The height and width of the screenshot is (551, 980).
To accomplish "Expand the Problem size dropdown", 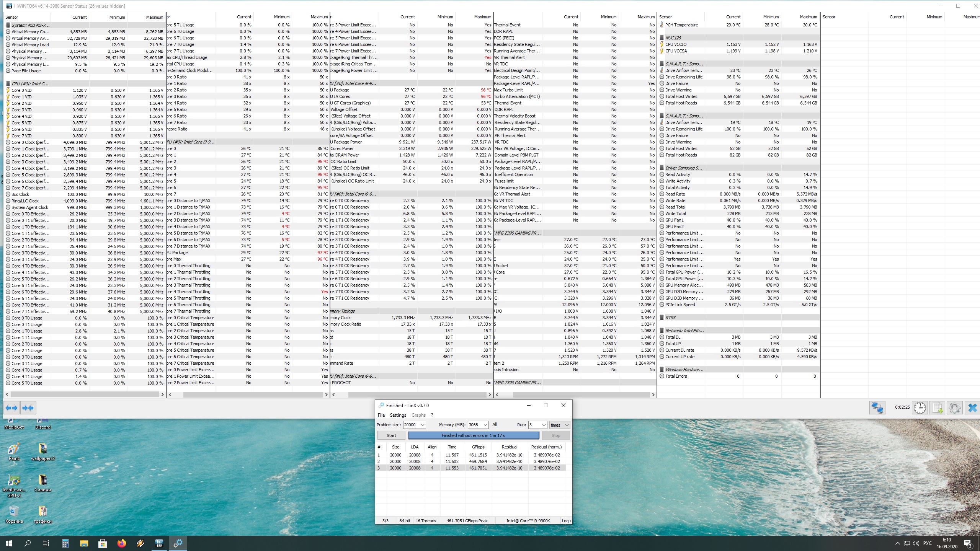I will coord(422,425).
